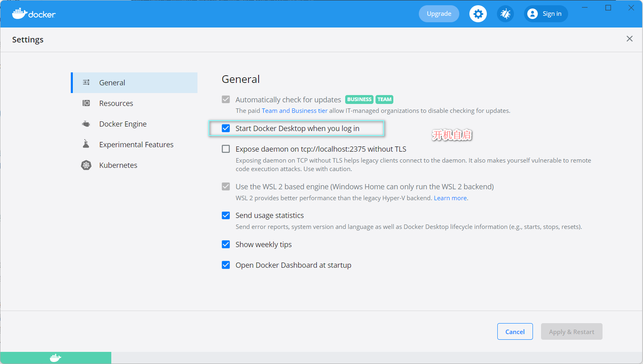Click the General sliders icon in sidebar
Screen dimensions: 643x364
86,83
